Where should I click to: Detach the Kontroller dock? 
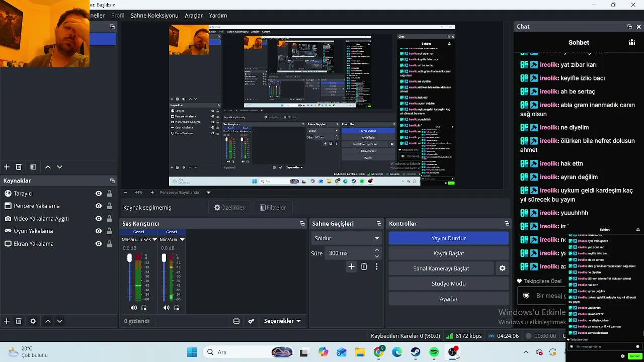pos(507,224)
